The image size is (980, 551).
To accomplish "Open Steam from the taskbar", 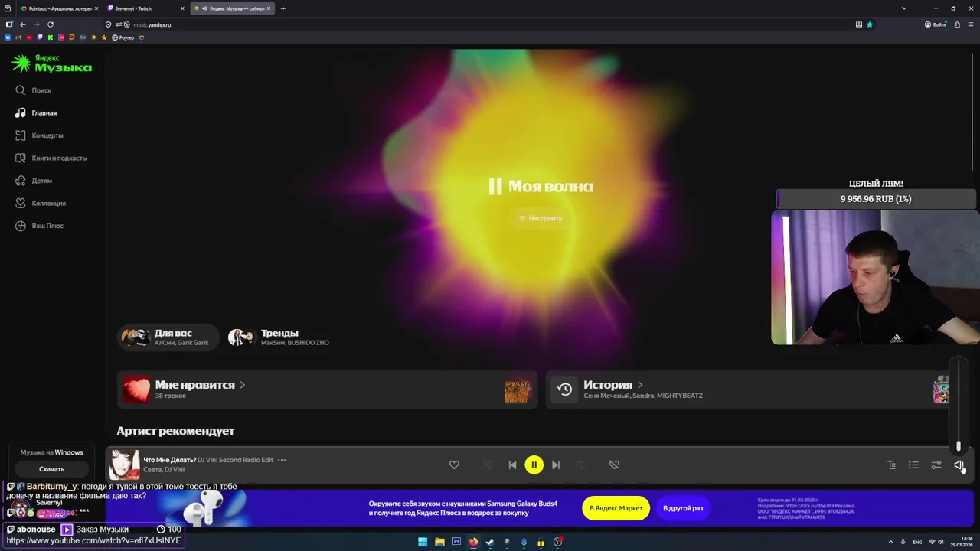I will point(490,542).
